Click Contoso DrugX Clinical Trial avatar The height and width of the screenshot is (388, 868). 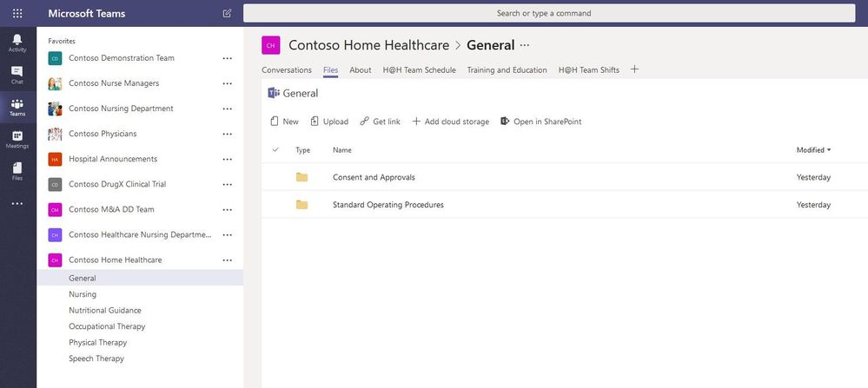point(55,185)
